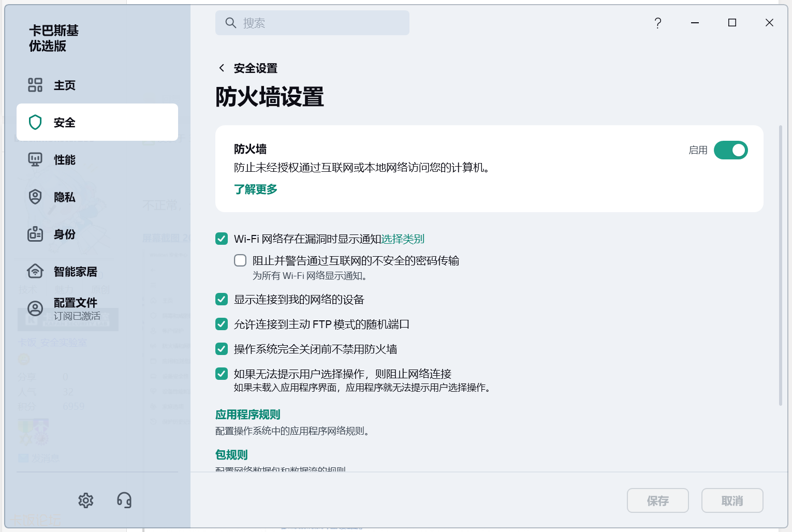Click into the 搜索 search field

tap(312, 23)
